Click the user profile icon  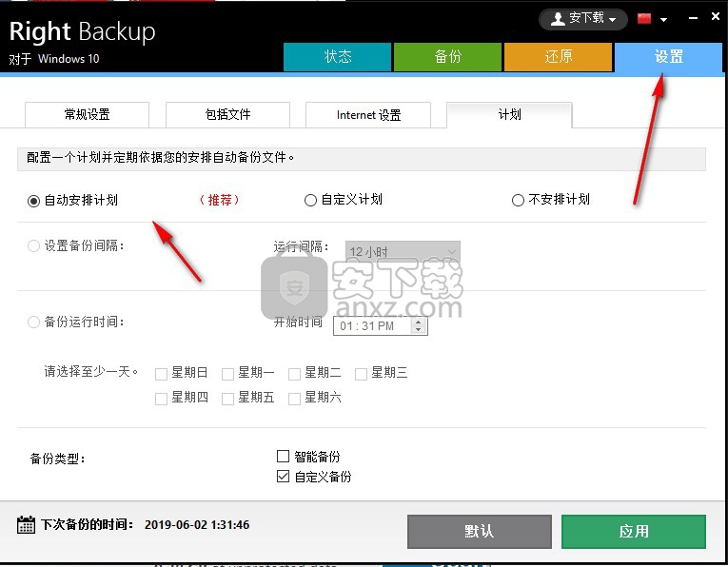pyautogui.click(x=558, y=19)
